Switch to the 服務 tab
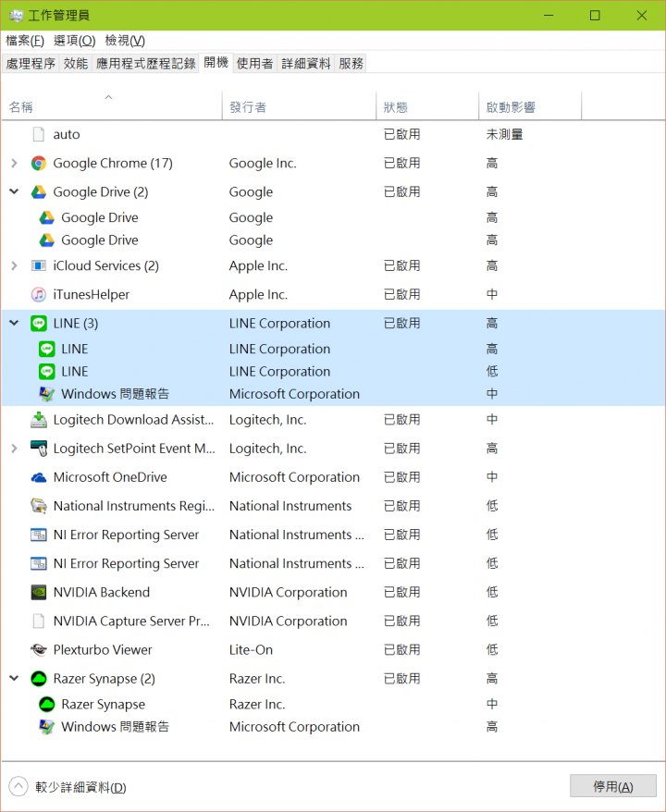 point(351,64)
